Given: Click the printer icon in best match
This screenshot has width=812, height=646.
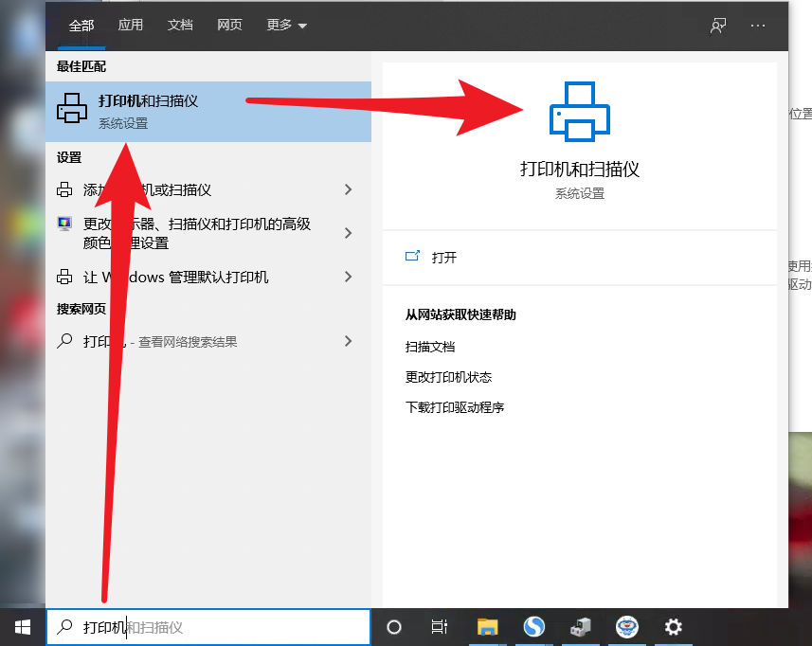Looking at the screenshot, I should (72, 108).
